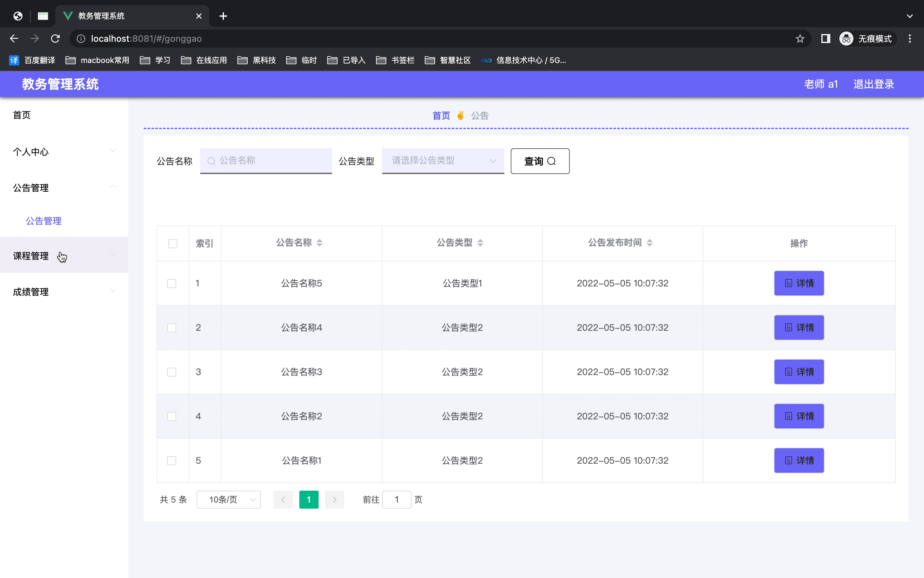Reload the current page

56,39
